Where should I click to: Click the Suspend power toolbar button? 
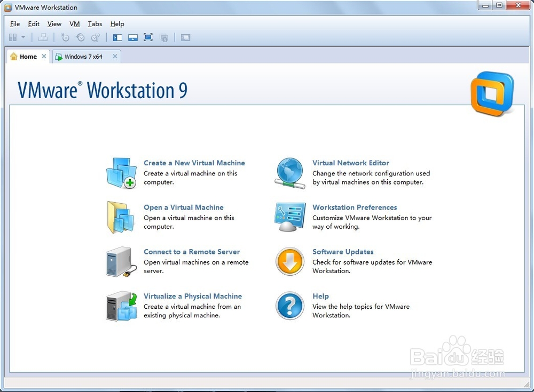13,37
